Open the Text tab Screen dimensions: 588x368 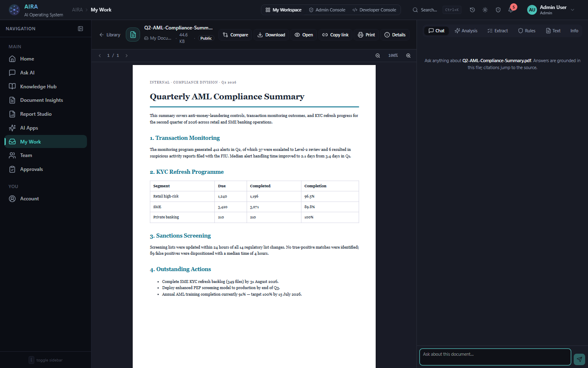[553, 31]
